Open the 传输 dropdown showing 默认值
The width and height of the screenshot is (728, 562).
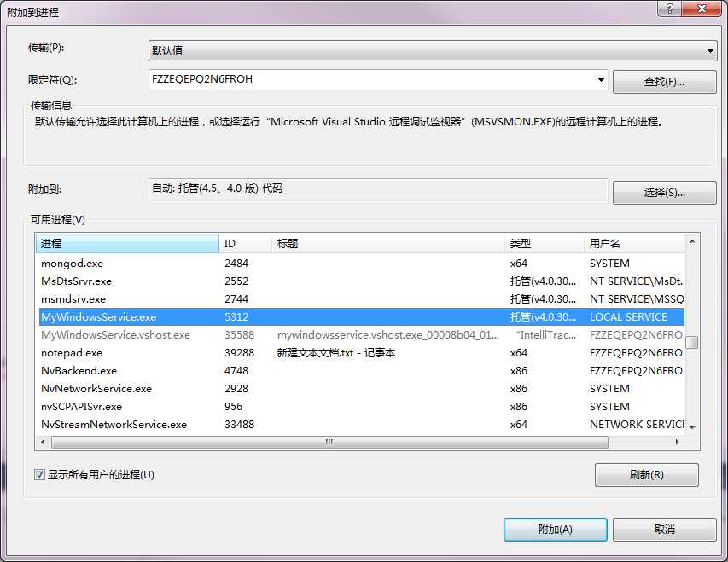tap(432, 50)
